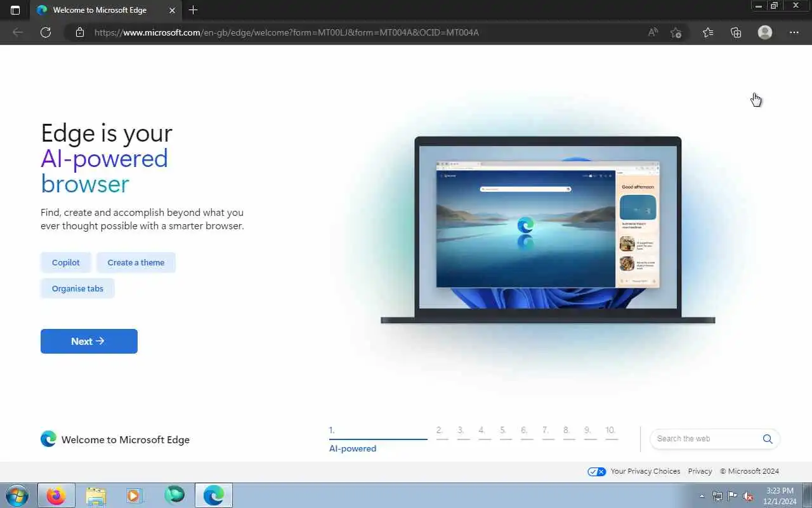This screenshot has height=508, width=812.
Task: Open Read aloud icon in address bar
Action: pos(653,32)
